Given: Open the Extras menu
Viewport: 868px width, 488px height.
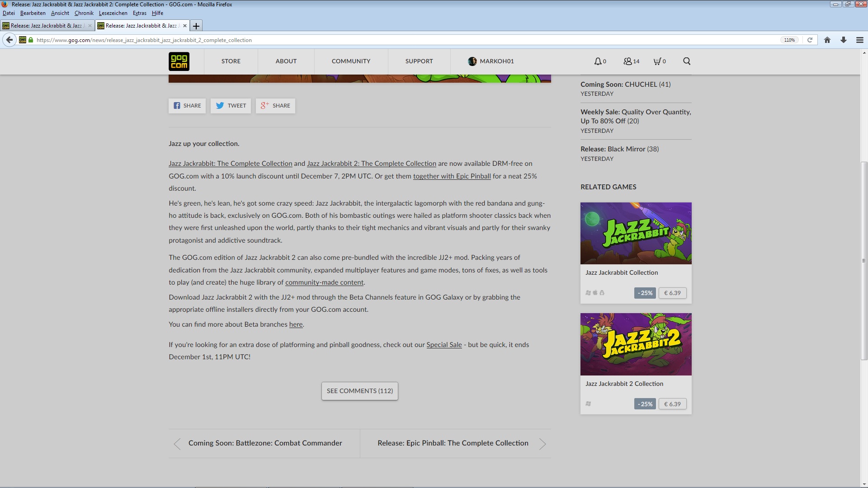Looking at the screenshot, I should click(x=139, y=13).
